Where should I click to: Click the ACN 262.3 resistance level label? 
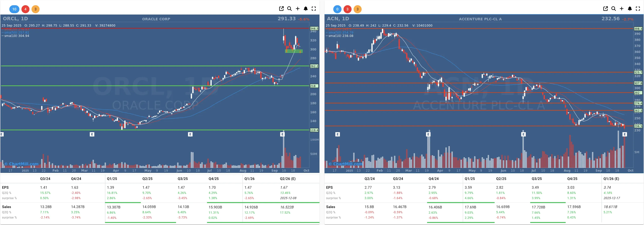[638, 110]
